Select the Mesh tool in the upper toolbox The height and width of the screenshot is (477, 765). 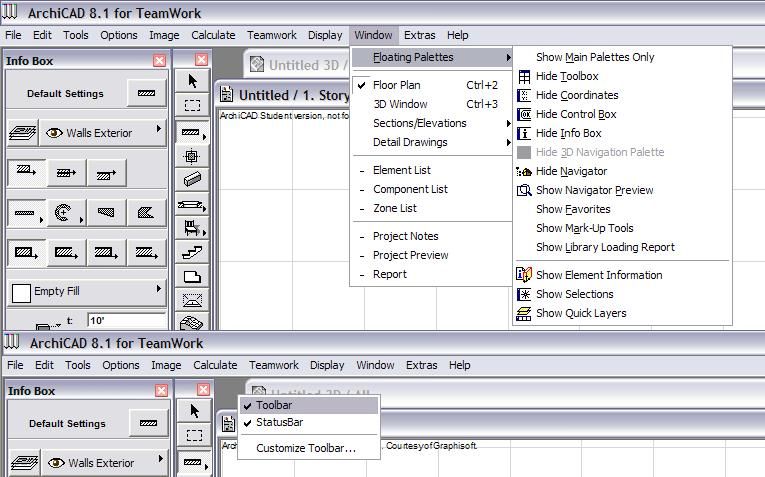[192, 322]
